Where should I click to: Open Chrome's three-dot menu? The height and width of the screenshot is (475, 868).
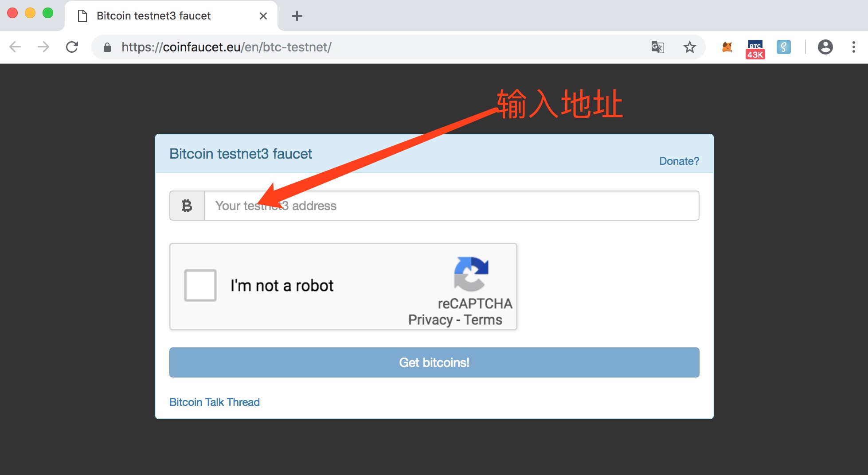(x=854, y=47)
